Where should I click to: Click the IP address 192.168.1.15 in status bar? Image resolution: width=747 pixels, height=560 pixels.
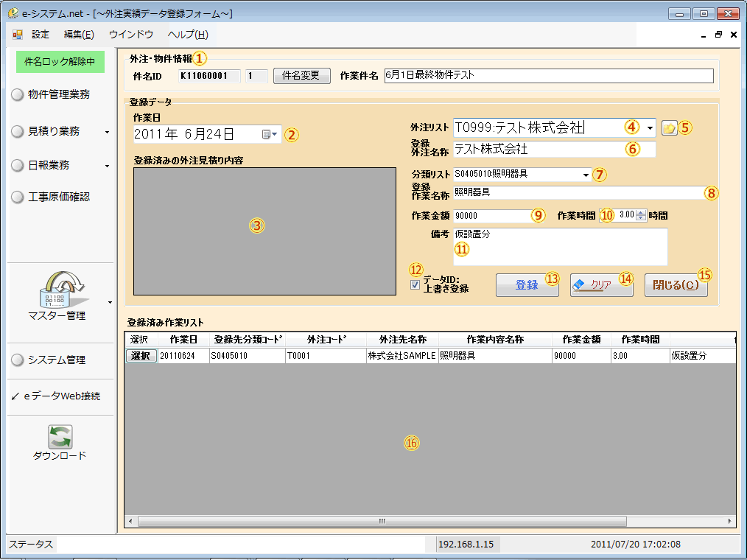(x=466, y=545)
